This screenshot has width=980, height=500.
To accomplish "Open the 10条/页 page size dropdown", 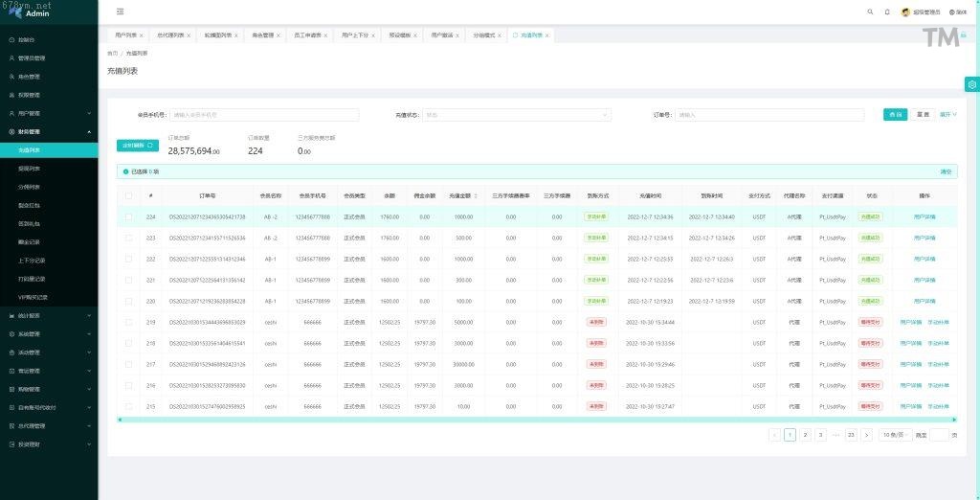I will click(x=892, y=434).
